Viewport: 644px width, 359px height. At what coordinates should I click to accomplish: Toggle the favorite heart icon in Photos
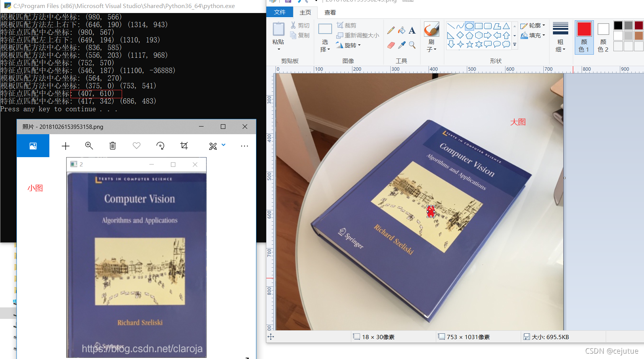pos(137,146)
